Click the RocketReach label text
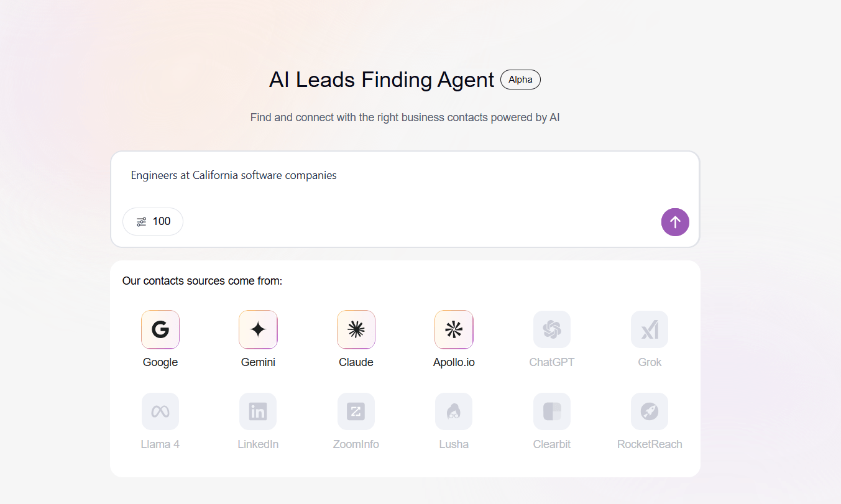The height and width of the screenshot is (504, 841). [650, 444]
